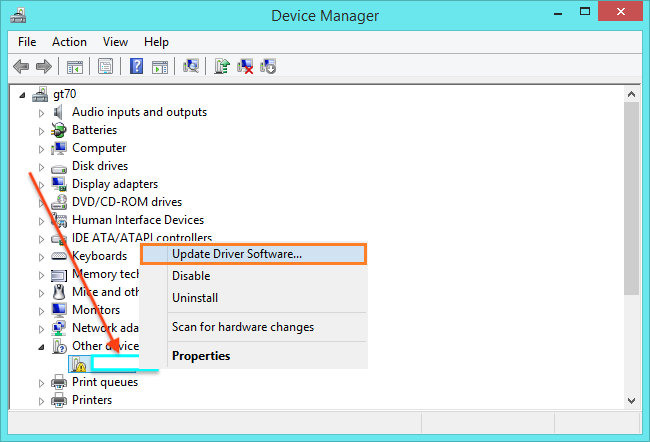Open the File menu
This screenshot has height=442, width=650.
[27, 42]
